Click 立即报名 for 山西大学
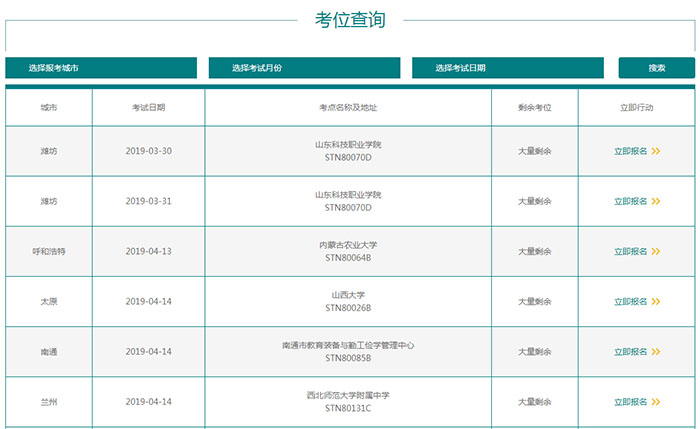 [x=631, y=302]
